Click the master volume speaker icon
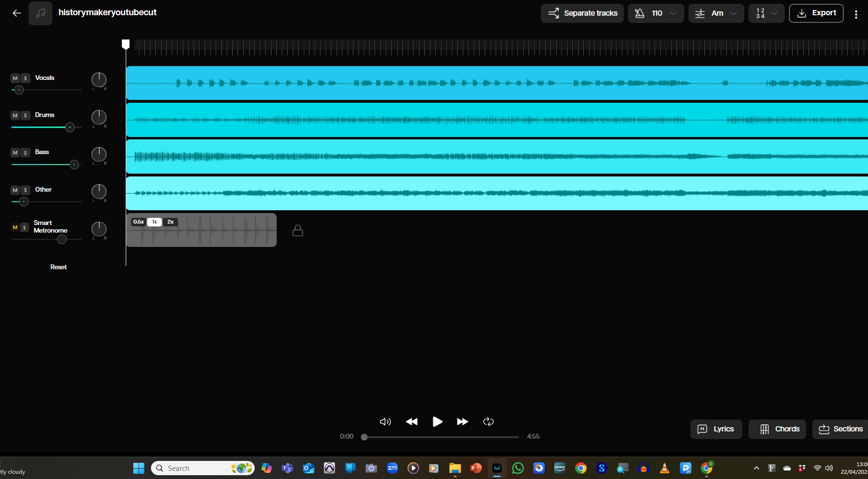 tap(385, 422)
